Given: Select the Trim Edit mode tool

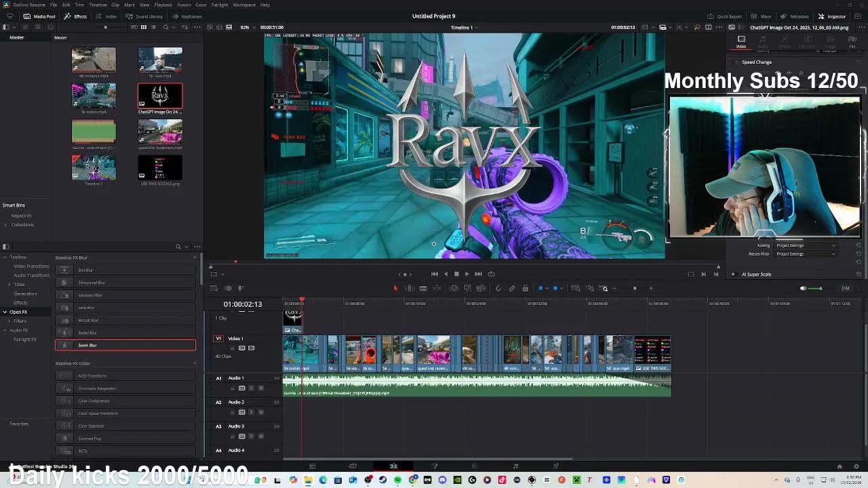Looking at the screenshot, I should [x=410, y=288].
